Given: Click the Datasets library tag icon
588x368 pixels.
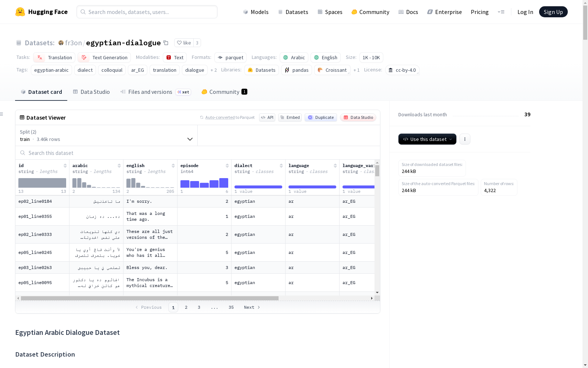Looking at the screenshot, I should click(x=250, y=70).
